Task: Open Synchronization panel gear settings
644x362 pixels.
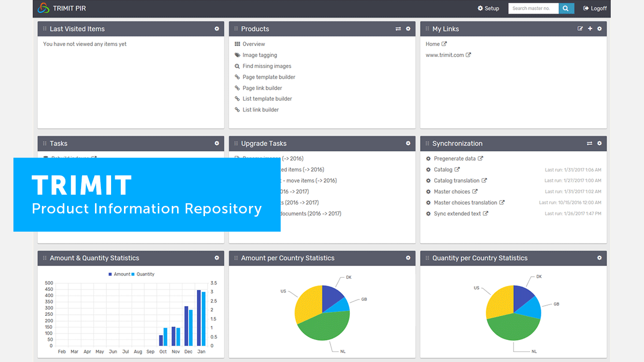Action: (x=599, y=144)
